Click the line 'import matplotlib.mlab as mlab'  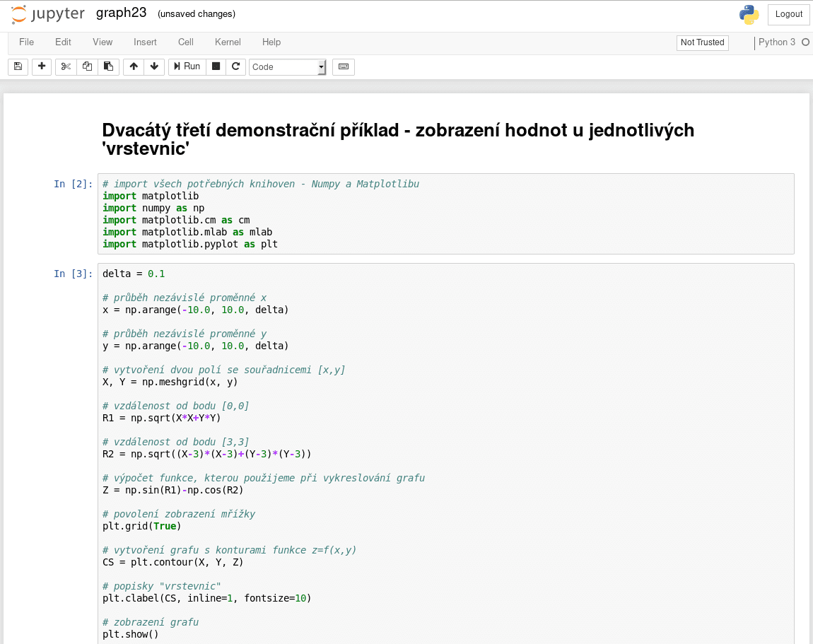[x=187, y=232]
